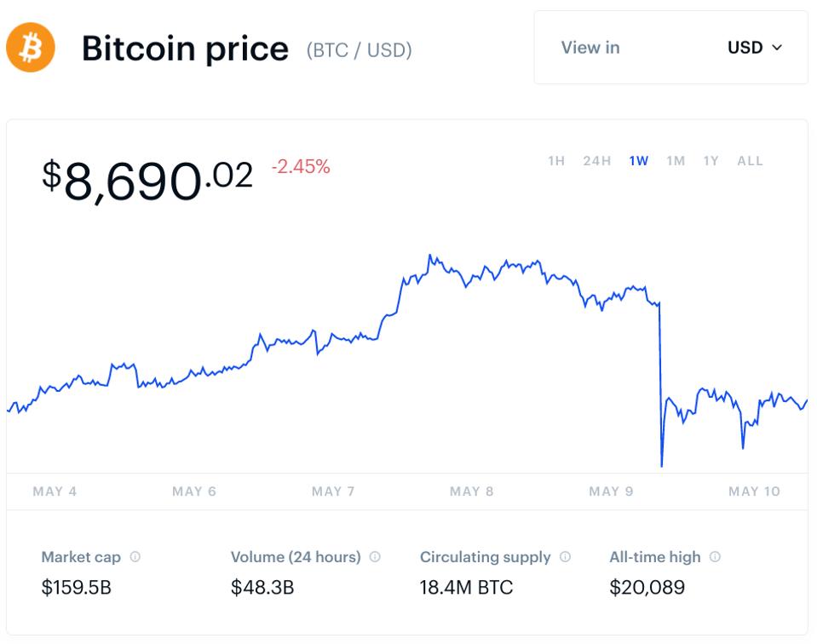Image resolution: width=817 pixels, height=644 pixels.
Task: Switch chart to 1H timeframe
Action: click(556, 161)
